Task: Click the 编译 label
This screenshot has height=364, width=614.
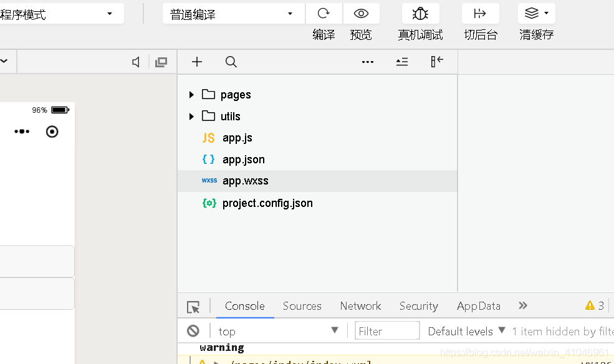Action: [x=324, y=35]
